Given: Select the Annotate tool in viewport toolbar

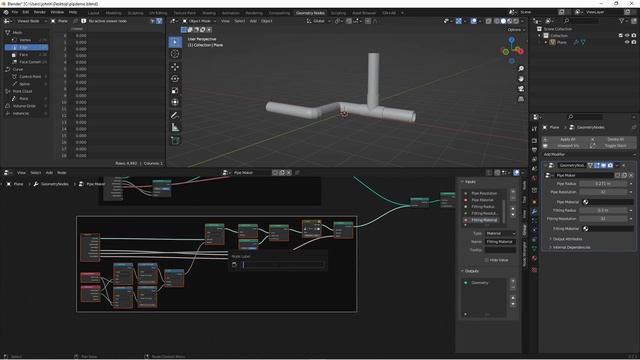Looking at the screenshot, I should pos(175,116).
